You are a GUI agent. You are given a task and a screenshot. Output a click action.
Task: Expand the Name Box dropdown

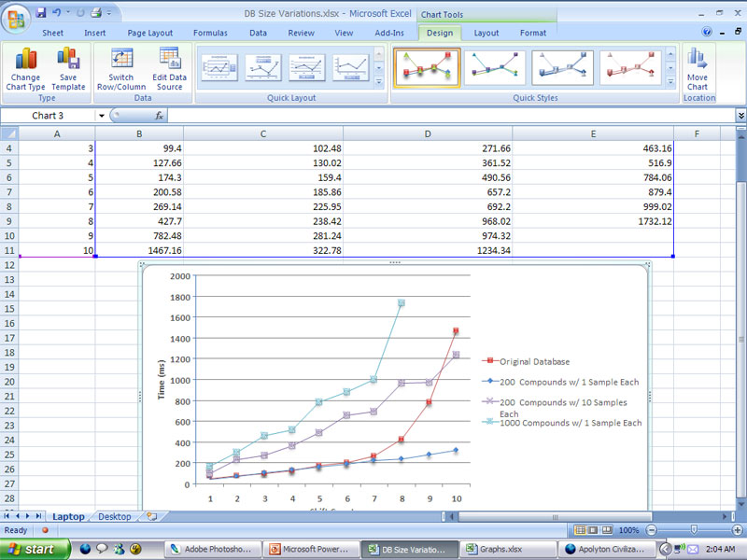coord(101,116)
